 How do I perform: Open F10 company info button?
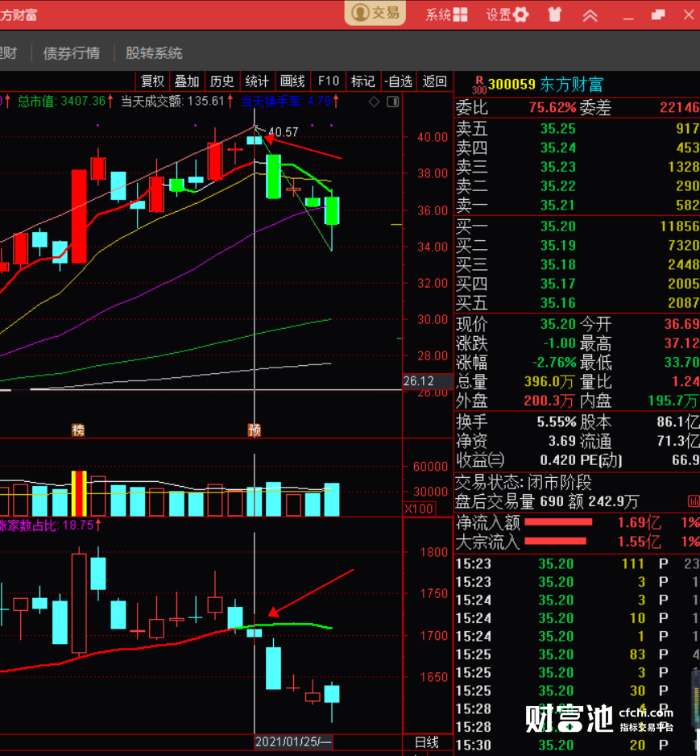click(x=329, y=81)
